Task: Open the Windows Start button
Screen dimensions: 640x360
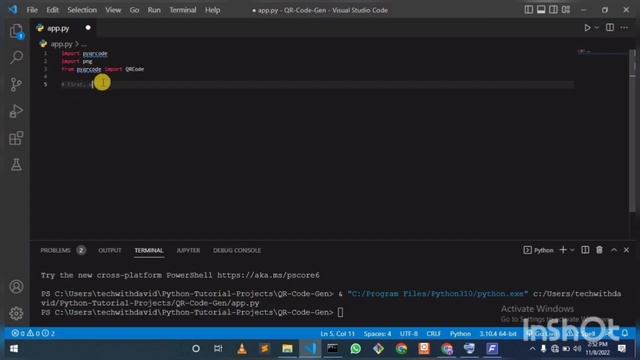Action: click(x=13, y=349)
